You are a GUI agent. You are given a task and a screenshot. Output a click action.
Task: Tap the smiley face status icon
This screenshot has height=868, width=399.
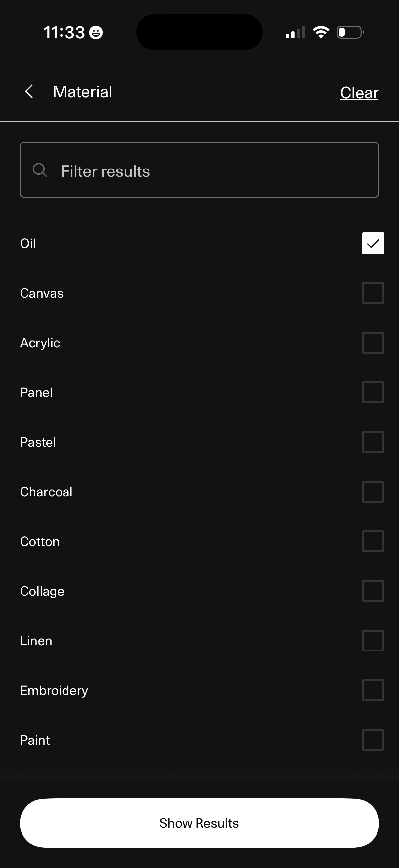96,33
